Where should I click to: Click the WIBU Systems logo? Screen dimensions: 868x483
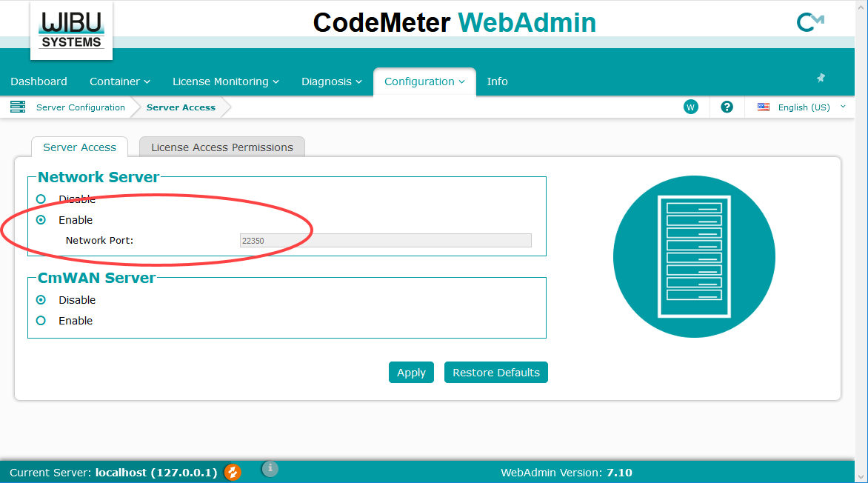(71, 30)
